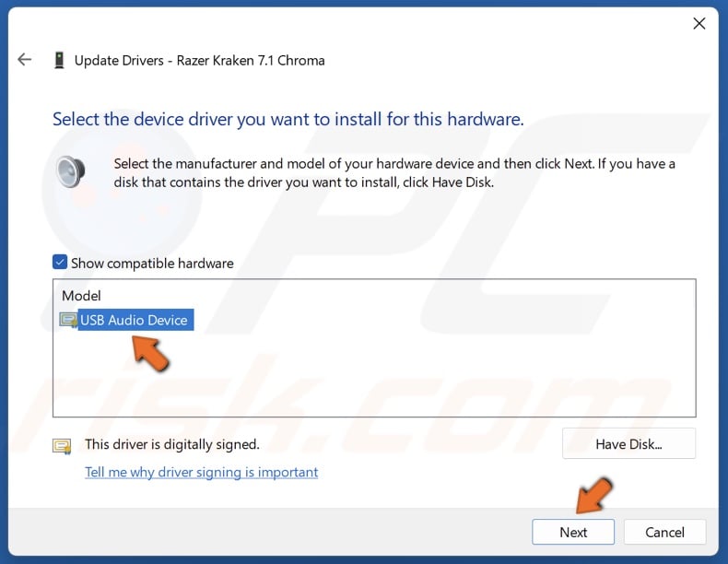Click the 'Update Drivers - Razer Kraken 7.1 Chroma' title
The width and height of the screenshot is (728, 564).
tap(200, 61)
